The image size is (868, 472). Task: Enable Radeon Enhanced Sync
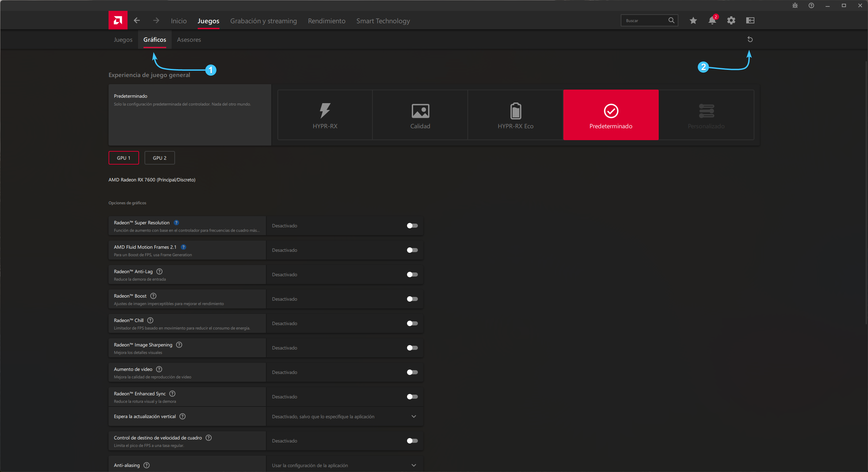(412, 397)
